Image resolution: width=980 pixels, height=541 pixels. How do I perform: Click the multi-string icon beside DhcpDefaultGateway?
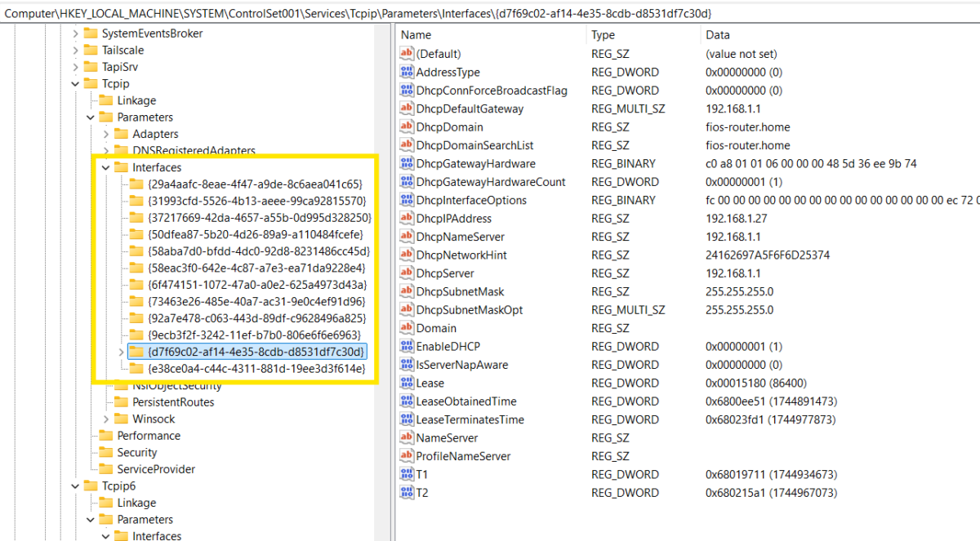coord(406,109)
